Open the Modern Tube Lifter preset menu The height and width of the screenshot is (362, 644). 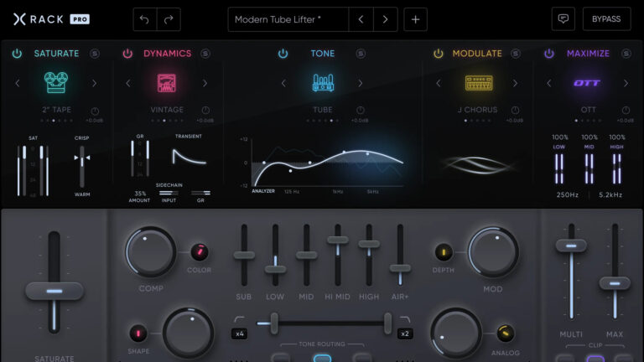(x=288, y=19)
